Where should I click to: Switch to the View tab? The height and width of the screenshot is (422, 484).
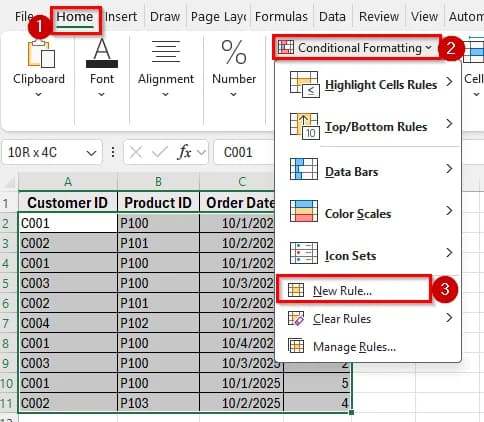[x=424, y=16]
